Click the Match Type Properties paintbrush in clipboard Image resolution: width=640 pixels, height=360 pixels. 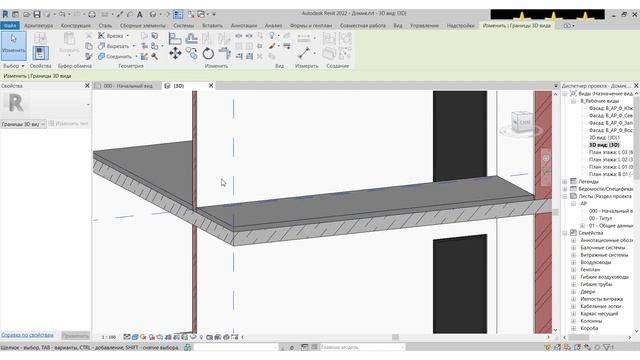point(89,56)
